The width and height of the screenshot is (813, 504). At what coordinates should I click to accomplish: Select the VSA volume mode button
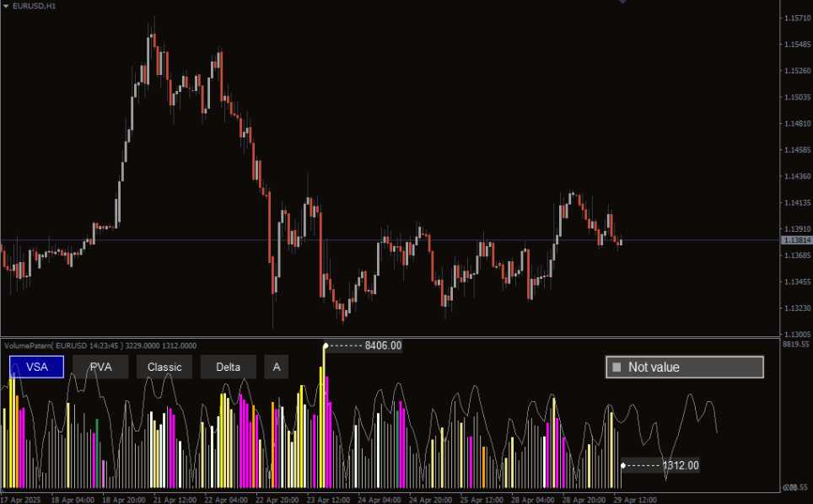pyautogui.click(x=36, y=367)
